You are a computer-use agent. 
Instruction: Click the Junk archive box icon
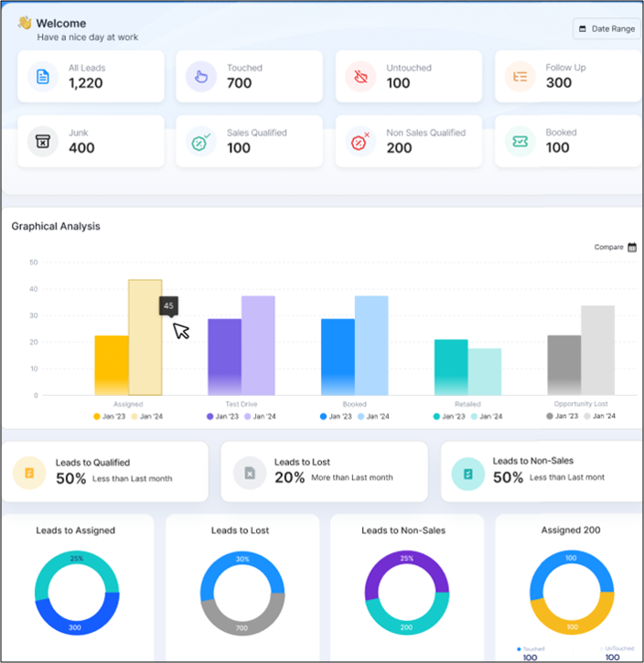click(43, 141)
